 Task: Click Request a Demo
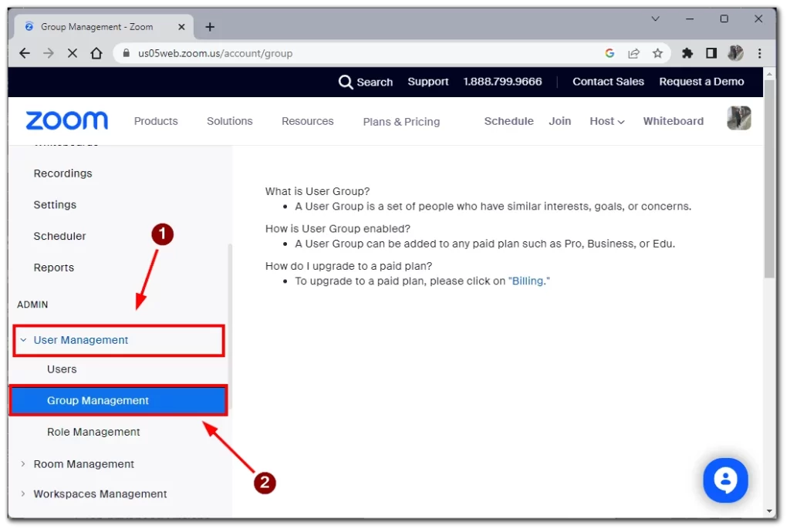[x=701, y=82]
